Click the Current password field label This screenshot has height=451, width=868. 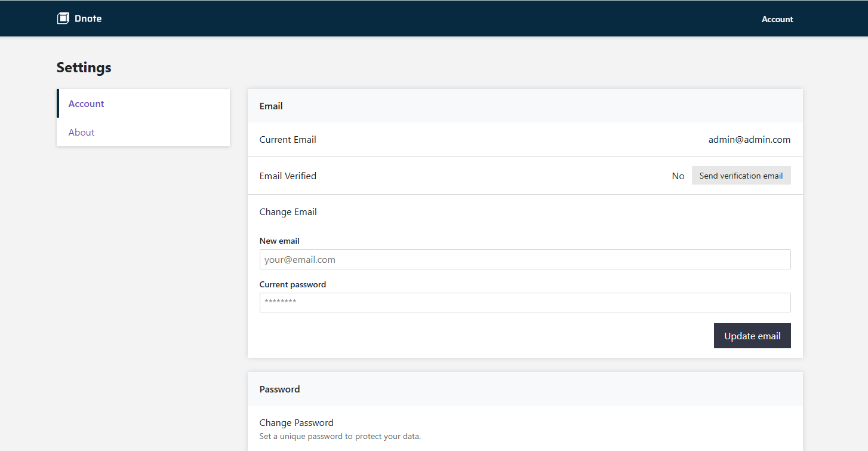click(293, 284)
